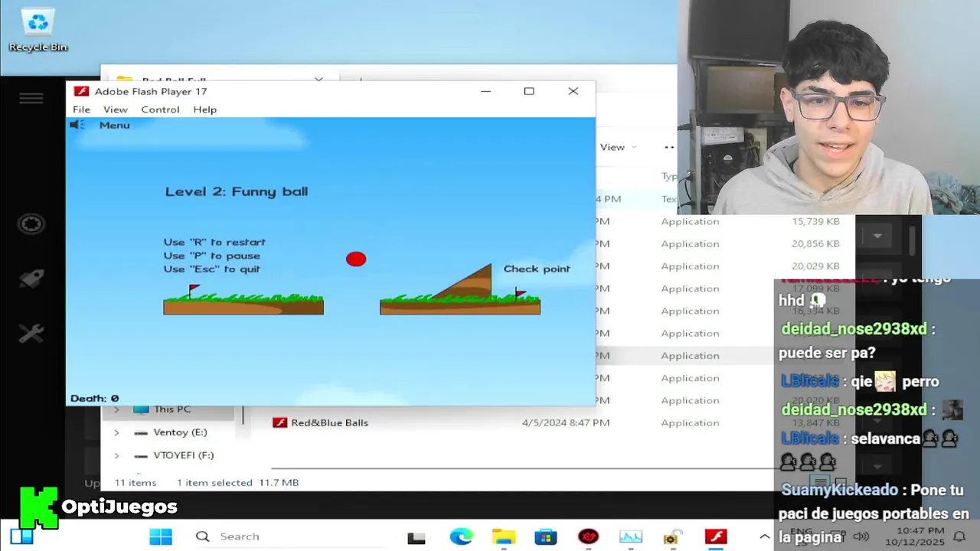Show hidden system tray icons

pos(764,536)
